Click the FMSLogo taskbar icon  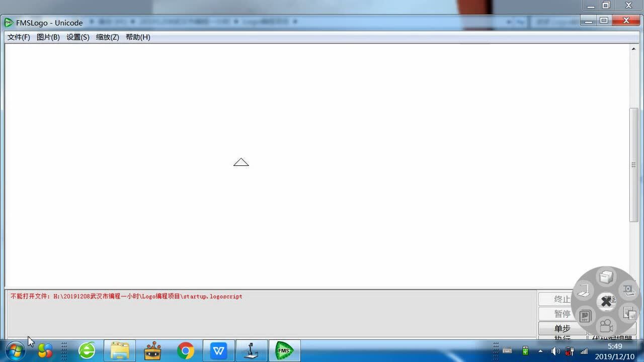284,350
